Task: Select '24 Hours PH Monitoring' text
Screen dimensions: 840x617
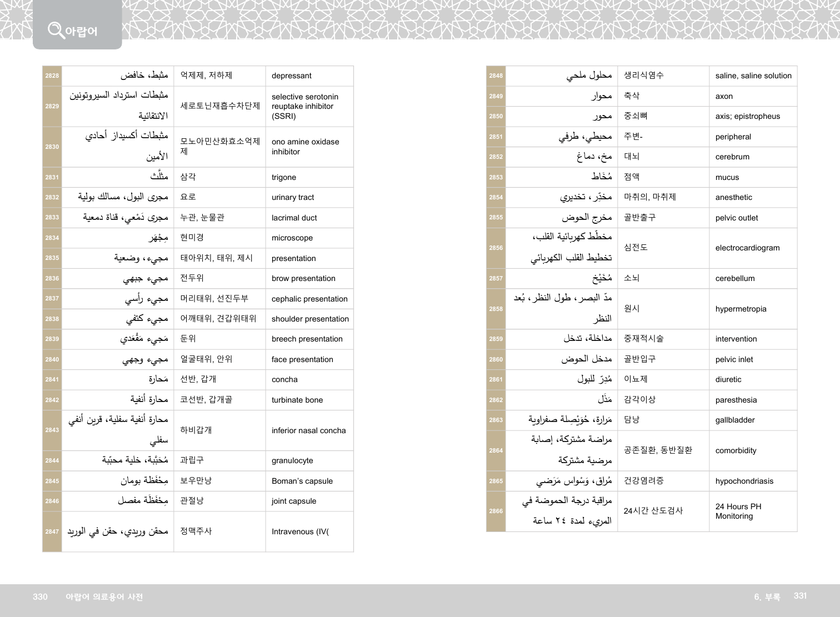Action: (x=738, y=511)
